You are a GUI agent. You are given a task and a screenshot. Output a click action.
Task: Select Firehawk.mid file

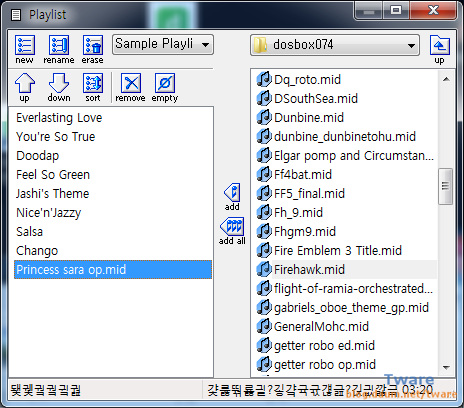pos(346,269)
